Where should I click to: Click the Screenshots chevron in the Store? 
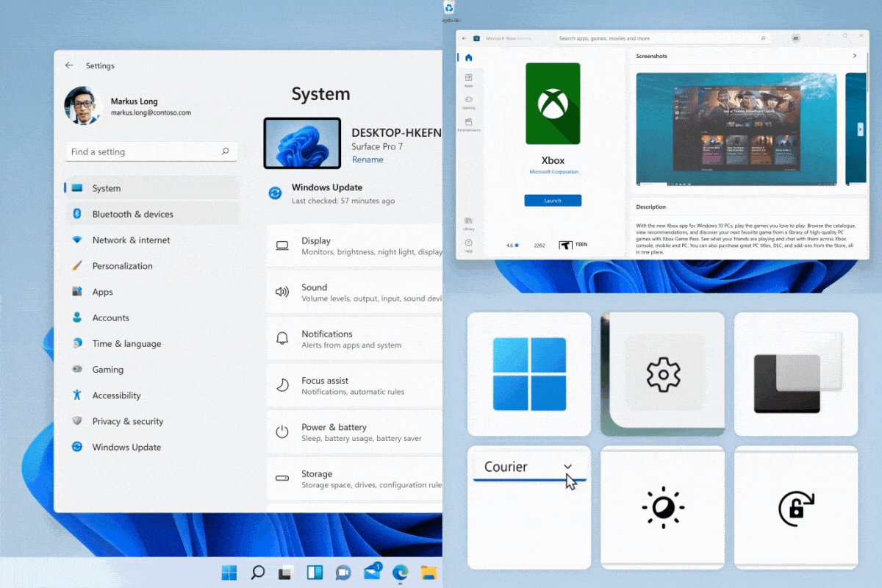[854, 55]
